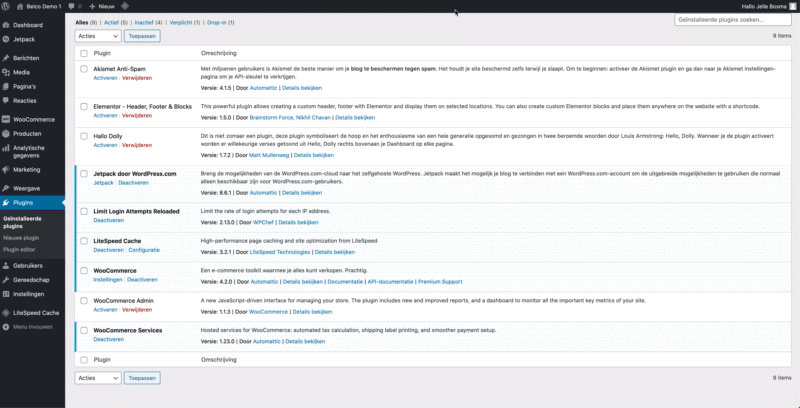Show the Inactief (4) plugins filter
The image size is (800, 408).
click(148, 23)
